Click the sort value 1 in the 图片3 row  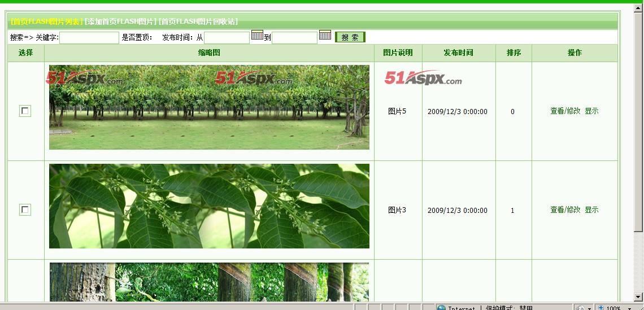coord(512,211)
